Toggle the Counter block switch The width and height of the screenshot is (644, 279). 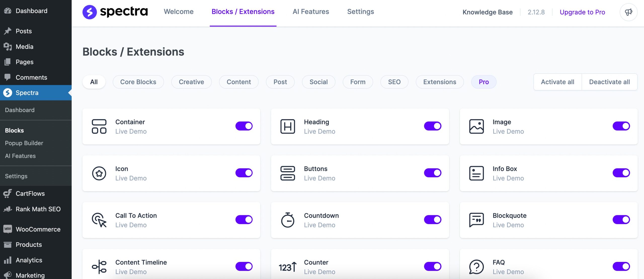point(432,266)
